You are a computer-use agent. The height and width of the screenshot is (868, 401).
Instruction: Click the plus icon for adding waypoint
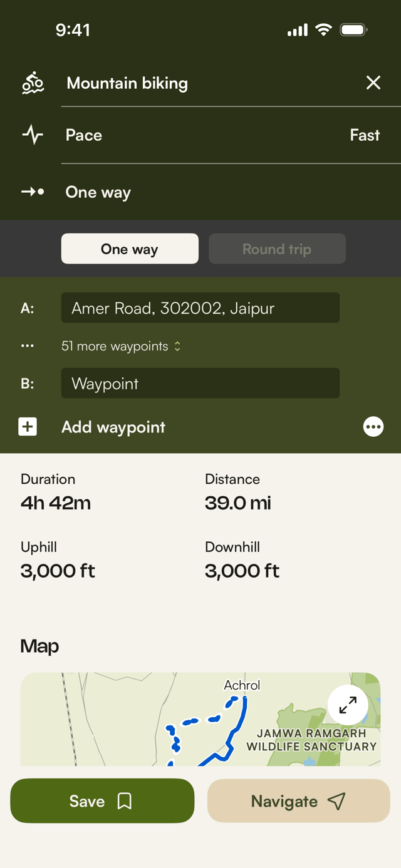(x=28, y=427)
